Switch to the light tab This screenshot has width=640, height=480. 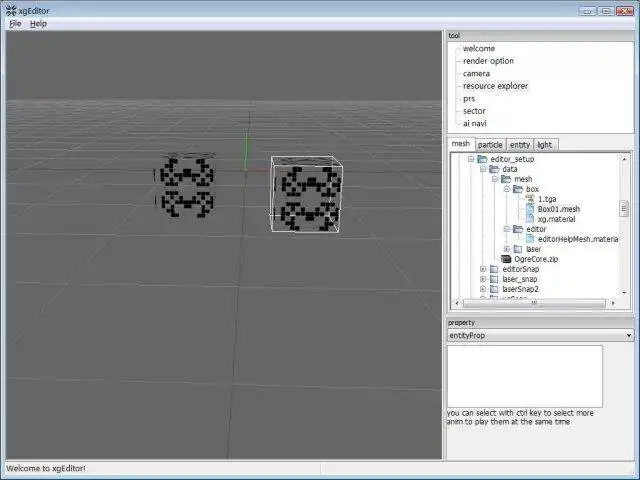point(545,145)
